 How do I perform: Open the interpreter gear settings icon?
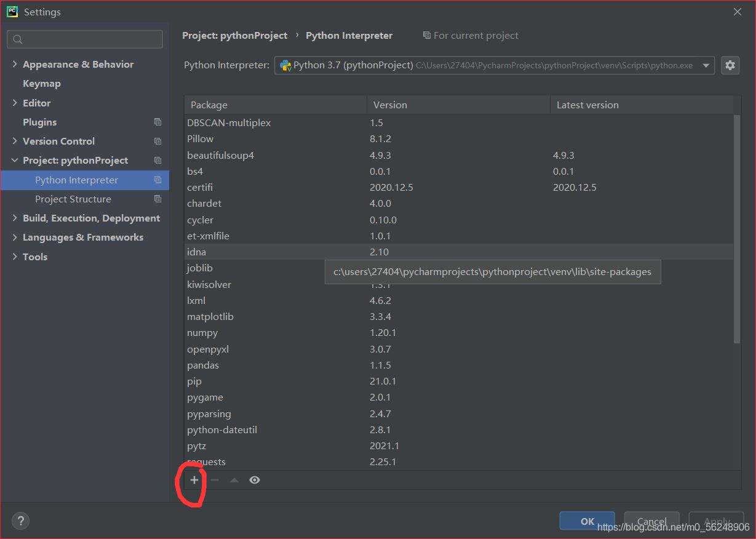pyautogui.click(x=730, y=65)
